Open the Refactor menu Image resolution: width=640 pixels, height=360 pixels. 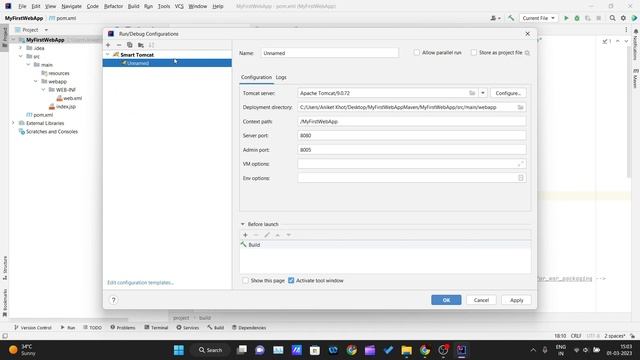click(113, 6)
